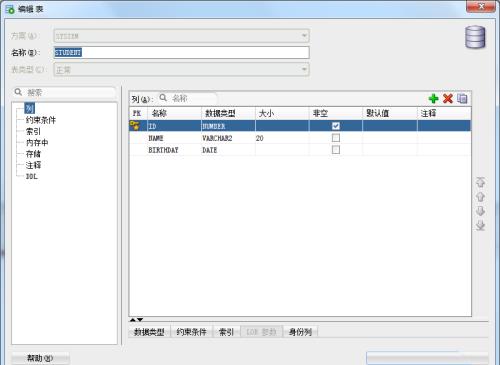The width and height of the screenshot is (500, 365).
Task: Switch to the 约束条件 bottom tab
Action: [x=191, y=332]
